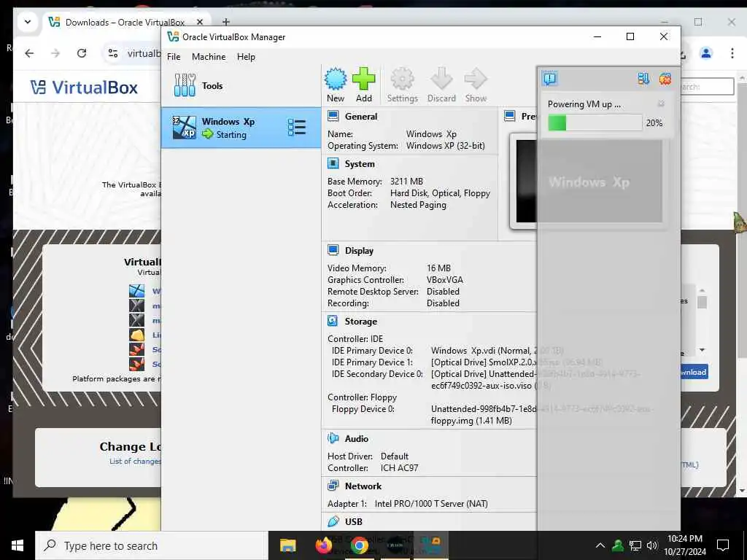Image resolution: width=747 pixels, height=560 pixels.
Task: Click the General section heading
Action: [360, 116]
